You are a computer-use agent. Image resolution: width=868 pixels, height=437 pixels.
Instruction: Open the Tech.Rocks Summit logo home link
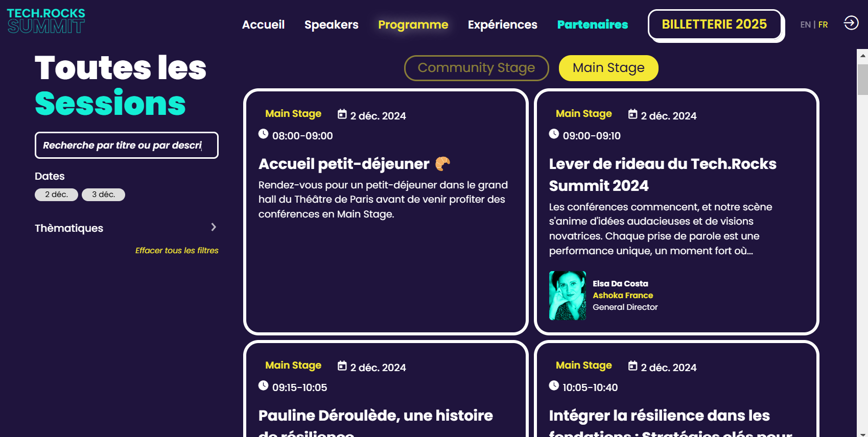[46, 21]
